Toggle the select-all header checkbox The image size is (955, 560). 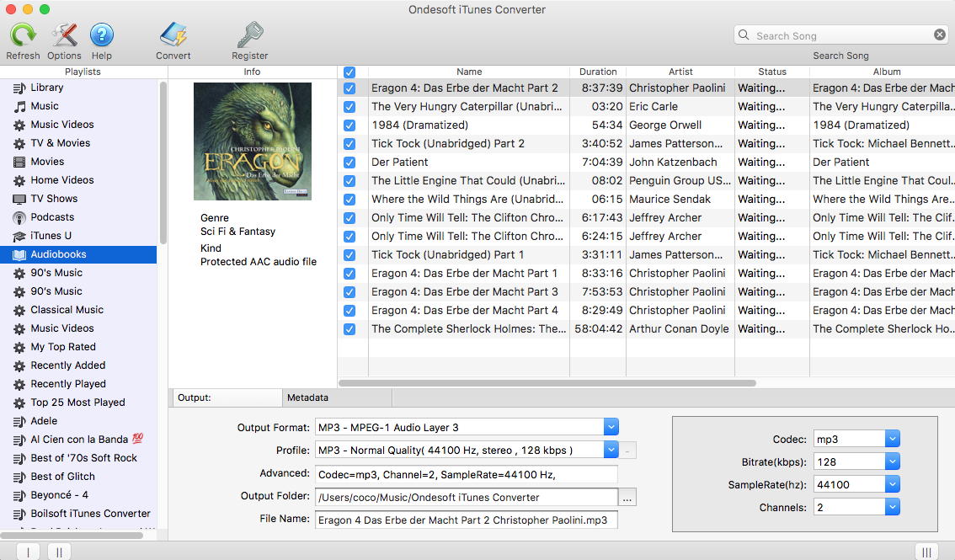point(349,72)
